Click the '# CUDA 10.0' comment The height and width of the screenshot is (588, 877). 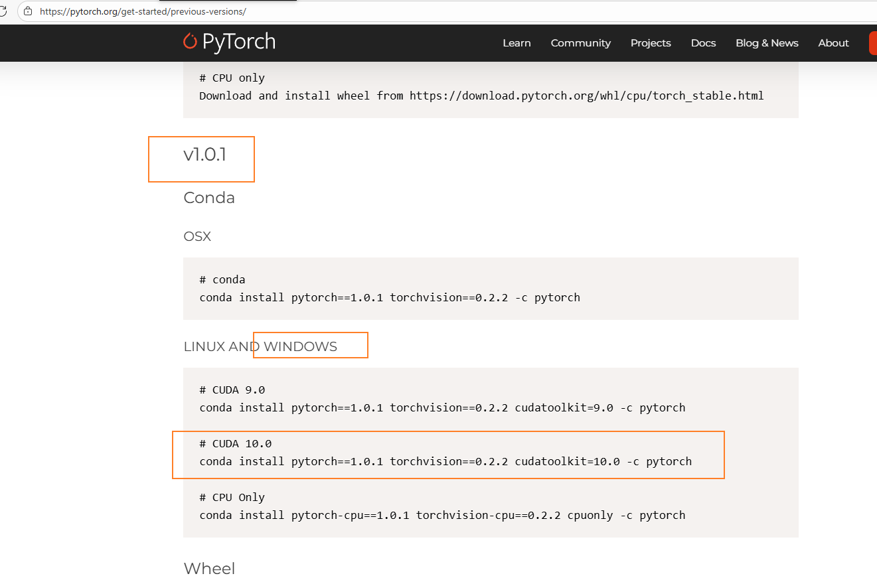(236, 443)
